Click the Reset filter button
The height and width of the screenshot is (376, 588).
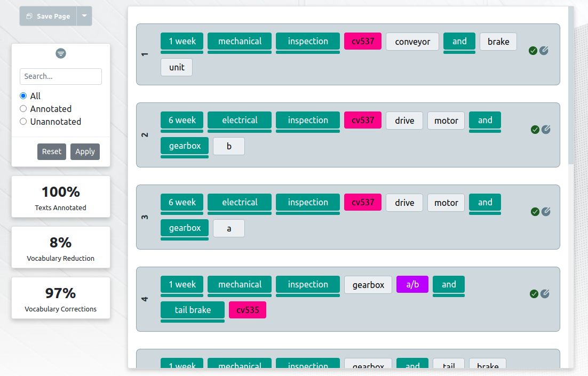pos(52,151)
